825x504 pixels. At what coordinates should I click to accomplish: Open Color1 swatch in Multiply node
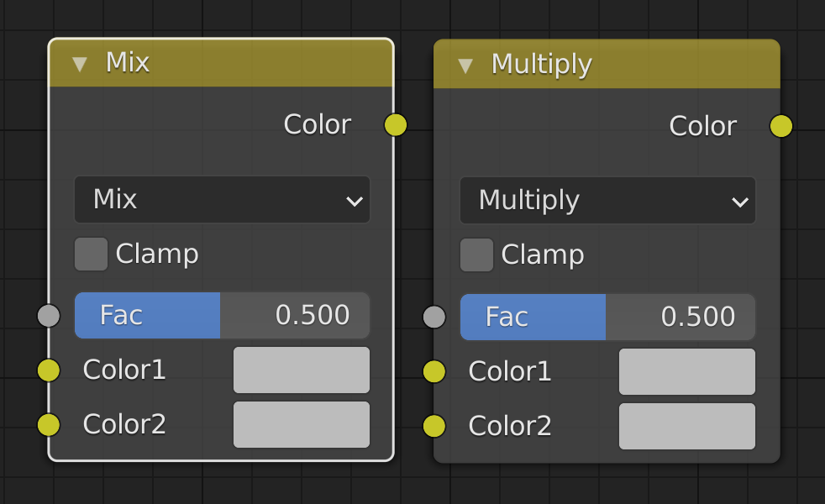click(x=687, y=371)
